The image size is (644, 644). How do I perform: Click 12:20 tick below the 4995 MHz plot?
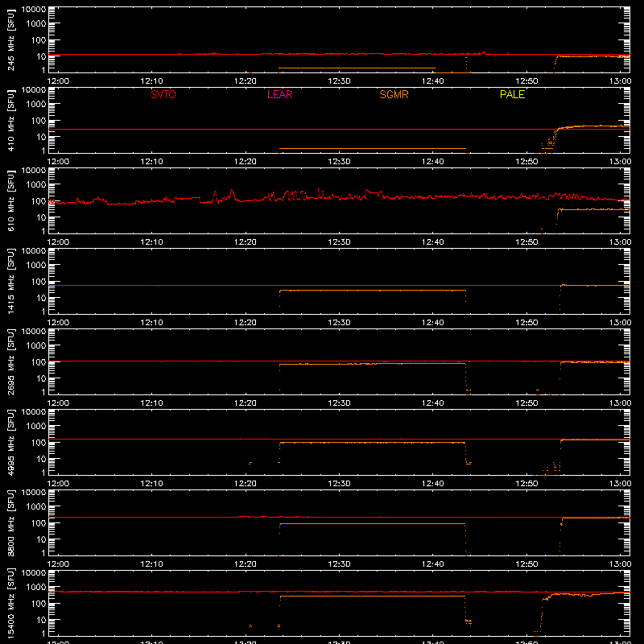tap(246, 484)
